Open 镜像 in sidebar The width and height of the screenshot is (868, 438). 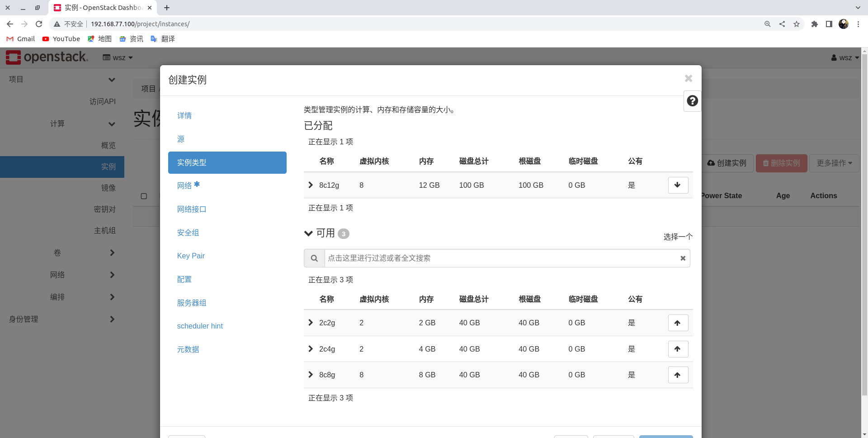coord(108,188)
